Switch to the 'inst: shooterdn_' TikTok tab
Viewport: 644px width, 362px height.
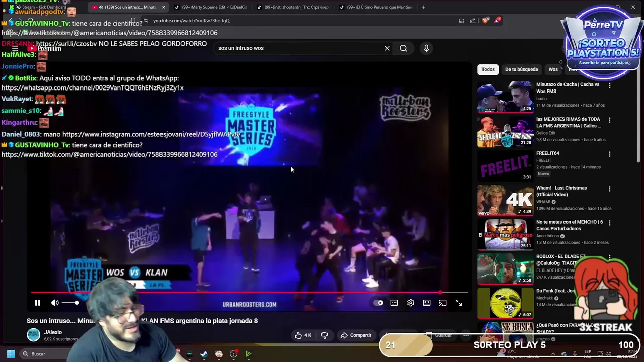(293, 7)
